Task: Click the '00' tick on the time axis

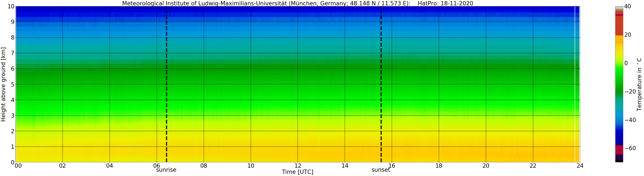Action: [18, 166]
